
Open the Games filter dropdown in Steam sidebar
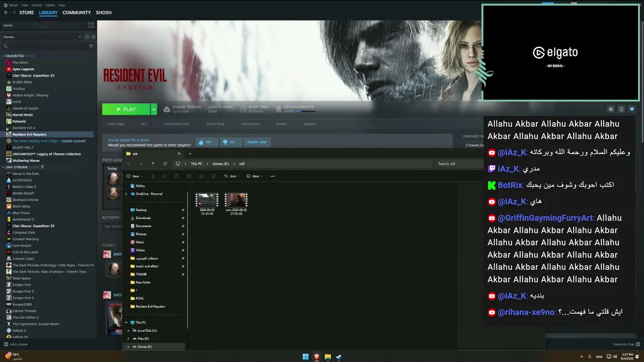(42, 37)
